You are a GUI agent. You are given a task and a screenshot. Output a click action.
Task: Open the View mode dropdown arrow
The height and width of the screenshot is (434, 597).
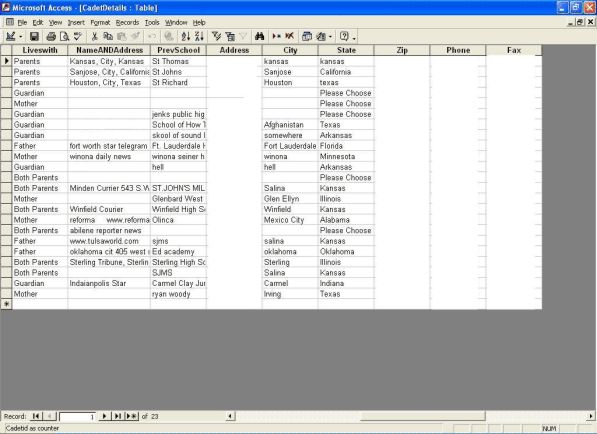21,37
